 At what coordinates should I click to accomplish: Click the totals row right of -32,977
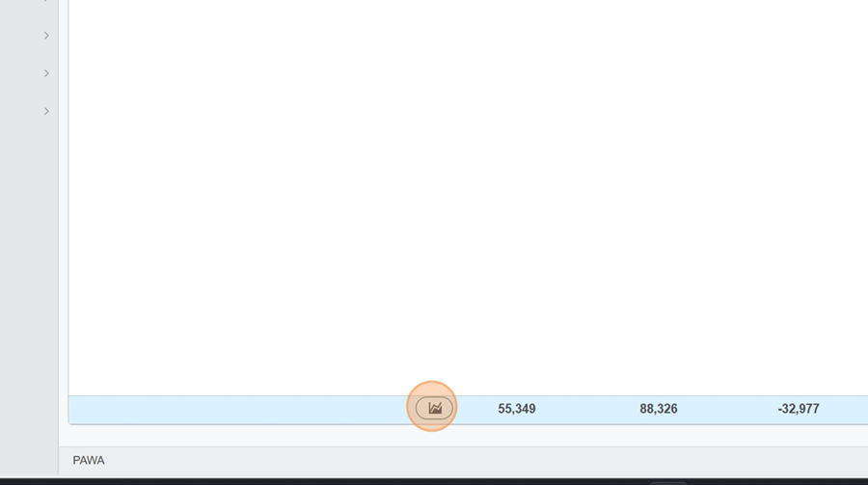844,410
